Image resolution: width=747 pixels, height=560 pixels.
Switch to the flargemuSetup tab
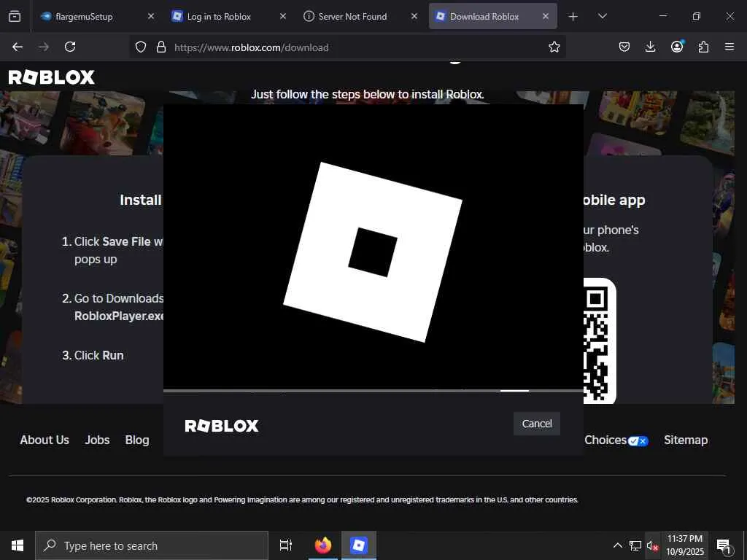[x=98, y=16]
